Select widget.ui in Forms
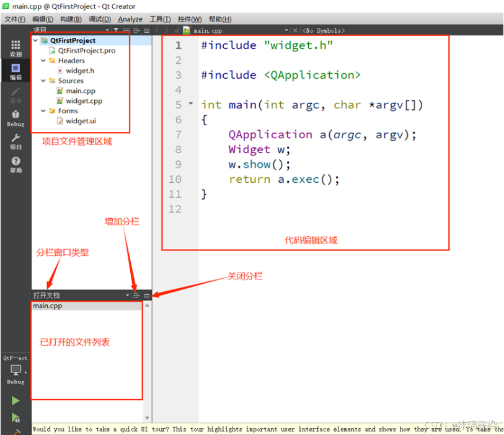This screenshot has height=435, width=504. click(x=81, y=121)
